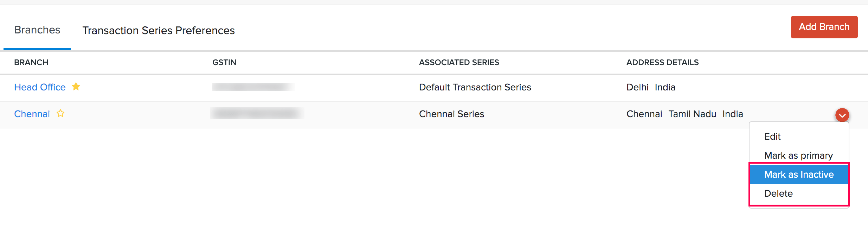Click the blurred GSTIN in Chennai row

(x=257, y=113)
